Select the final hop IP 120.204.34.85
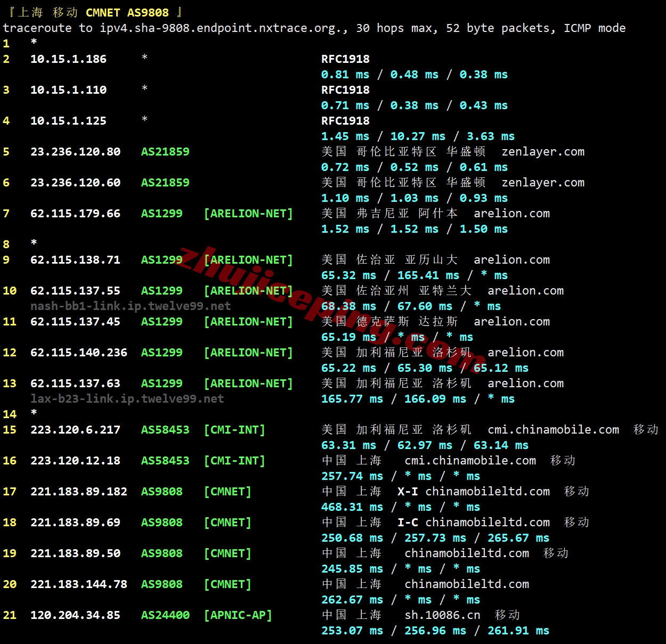The height and width of the screenshot is (644, 666). pyautogui.click(x=75, y=615)
